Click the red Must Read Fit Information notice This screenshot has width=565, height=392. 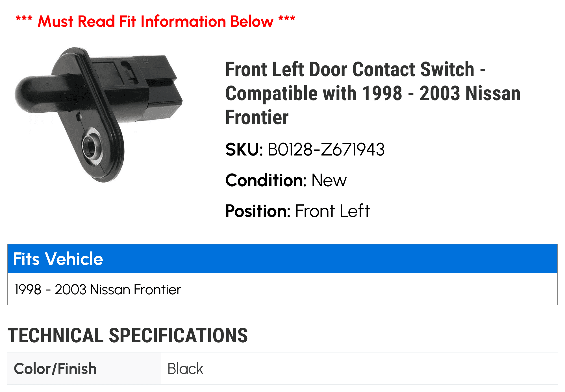click(155, 21)
